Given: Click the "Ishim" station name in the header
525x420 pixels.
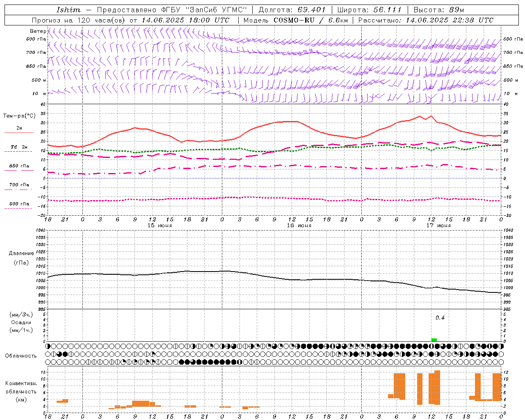Looking at the screenshot, I should pyautogui.click(x=68, y=10).
